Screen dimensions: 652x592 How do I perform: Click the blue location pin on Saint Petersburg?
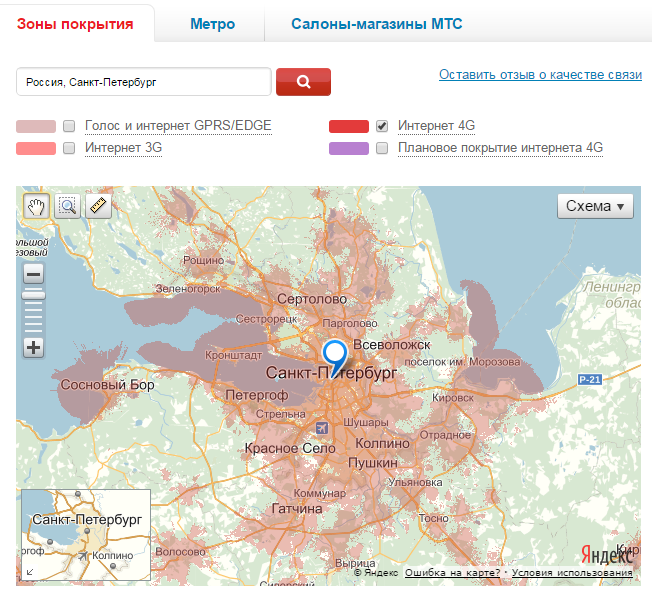click(335, 356)
